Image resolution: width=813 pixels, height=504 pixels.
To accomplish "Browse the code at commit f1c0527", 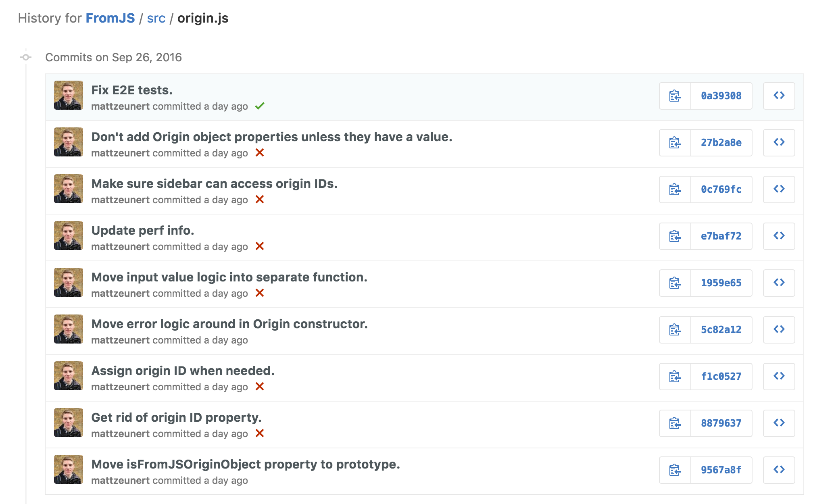I will point(779,377).
